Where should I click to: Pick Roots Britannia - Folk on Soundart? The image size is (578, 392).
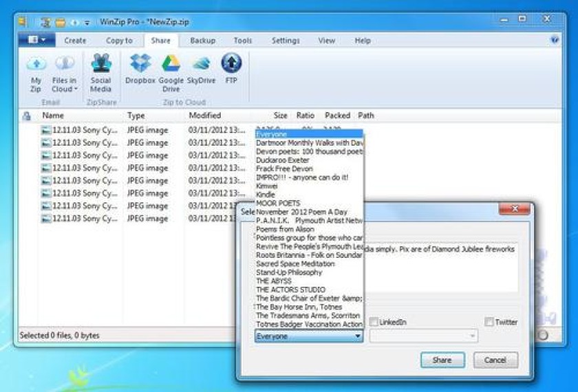[309, 255]
